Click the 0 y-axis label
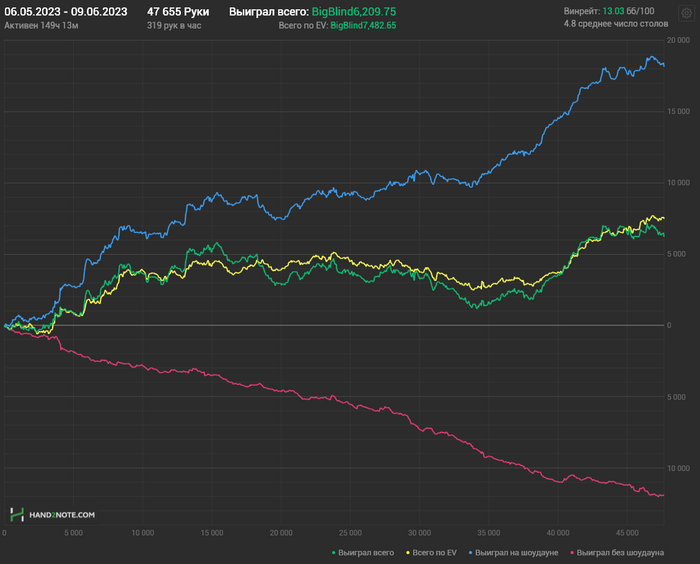This screenshot has height=564, width=700. coord(669,325)
